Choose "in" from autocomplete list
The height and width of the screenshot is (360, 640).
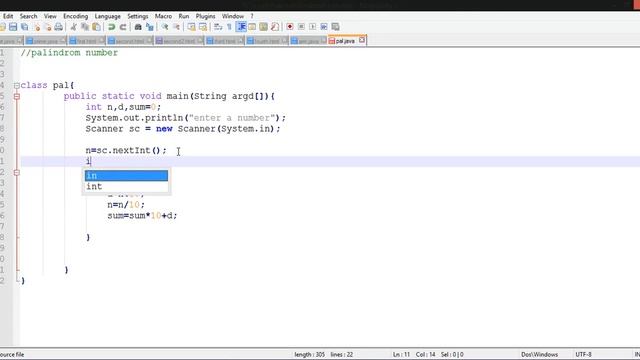[x=126, y=176]
